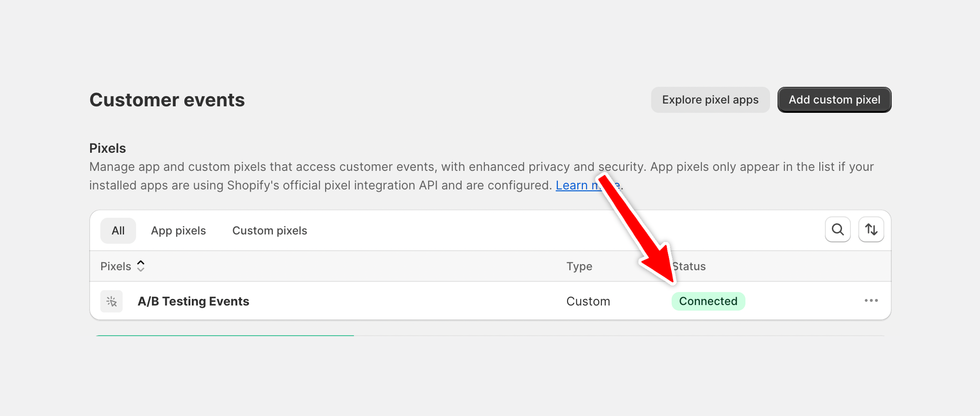Sort by the Pixels column arrows
Screen dimensions: 980x416
(141, 266)
